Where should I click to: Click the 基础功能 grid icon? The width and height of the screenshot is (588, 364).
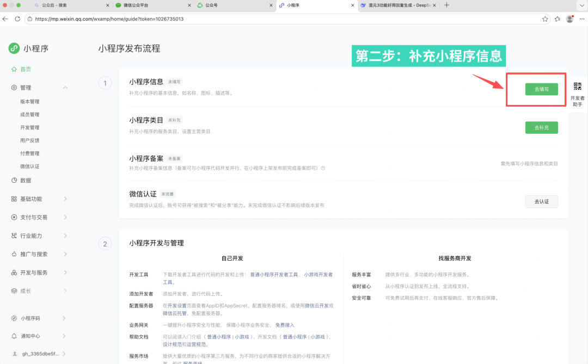[x=14, y=199]
